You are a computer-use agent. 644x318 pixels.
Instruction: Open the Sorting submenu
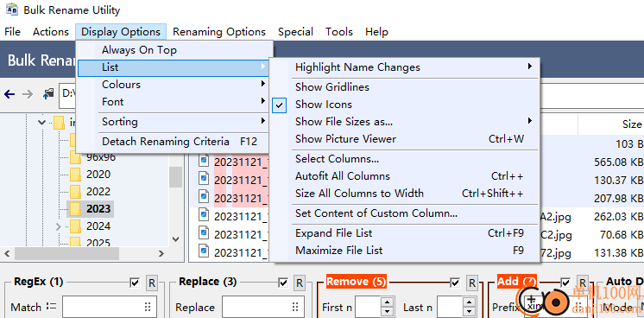(x=174, y=122)
